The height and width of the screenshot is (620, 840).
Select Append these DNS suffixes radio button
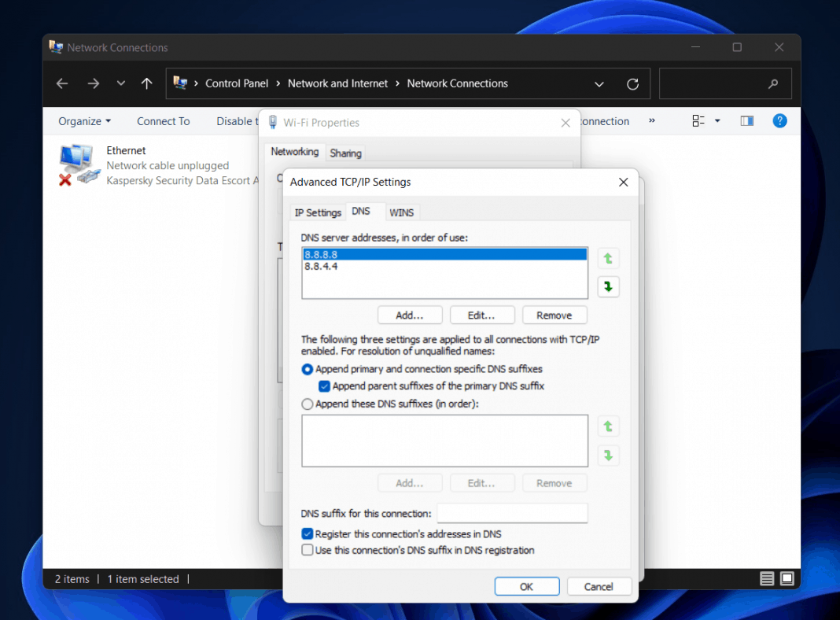click(x=307, y=404)
